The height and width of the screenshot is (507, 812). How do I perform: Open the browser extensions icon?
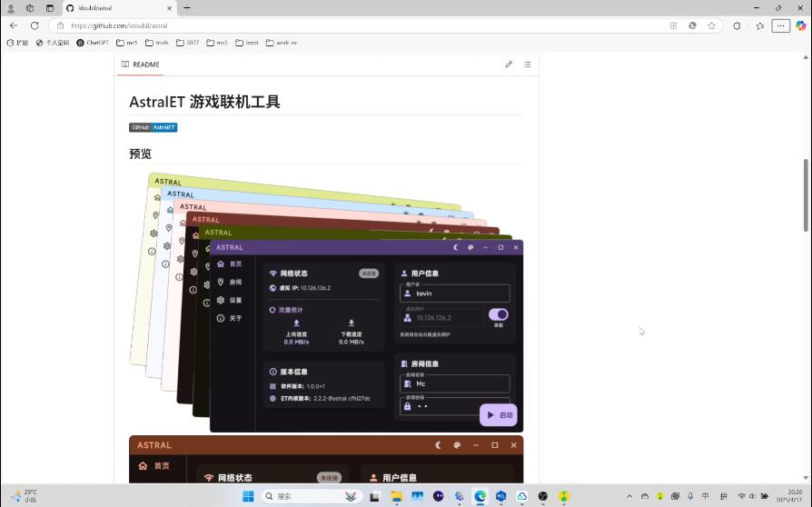(737, 25)
